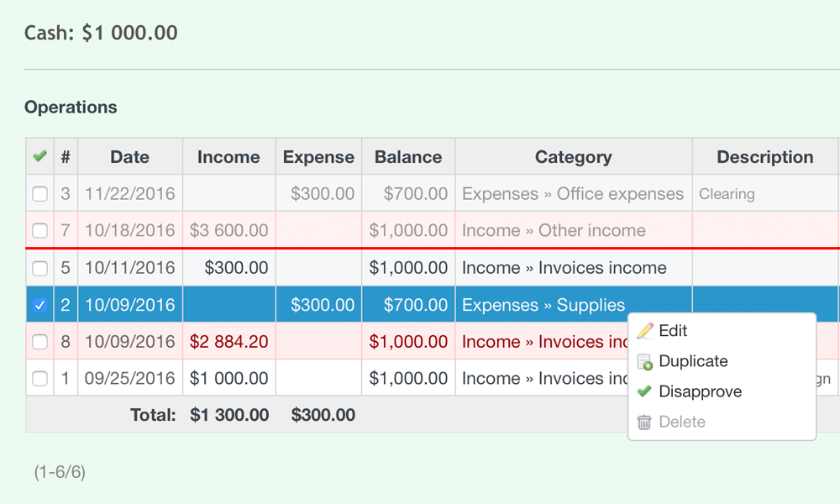Click the green Disapprove checkmark icon
Image resolution: width=840 pixels, height=504 pixels.
click(x=643, y=391)
